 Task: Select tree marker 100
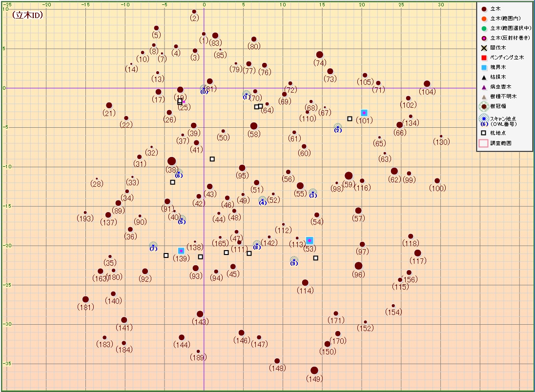pos(437,181)
